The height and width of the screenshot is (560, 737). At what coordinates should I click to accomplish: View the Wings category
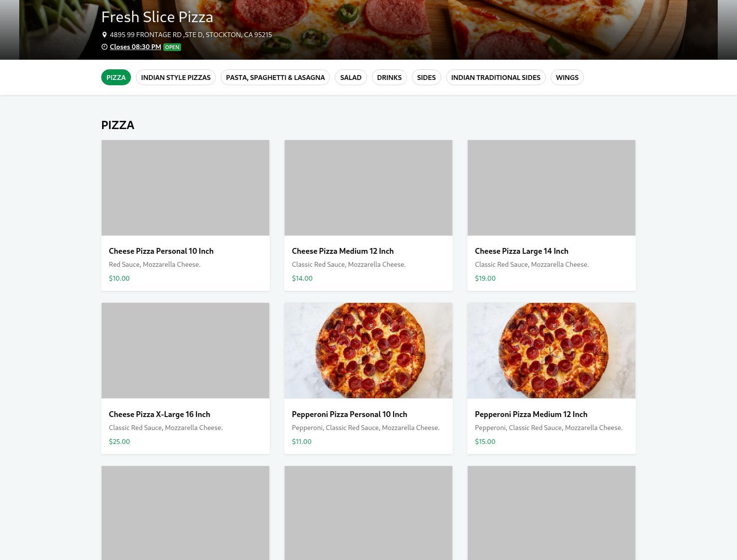[x=567, y=78]
